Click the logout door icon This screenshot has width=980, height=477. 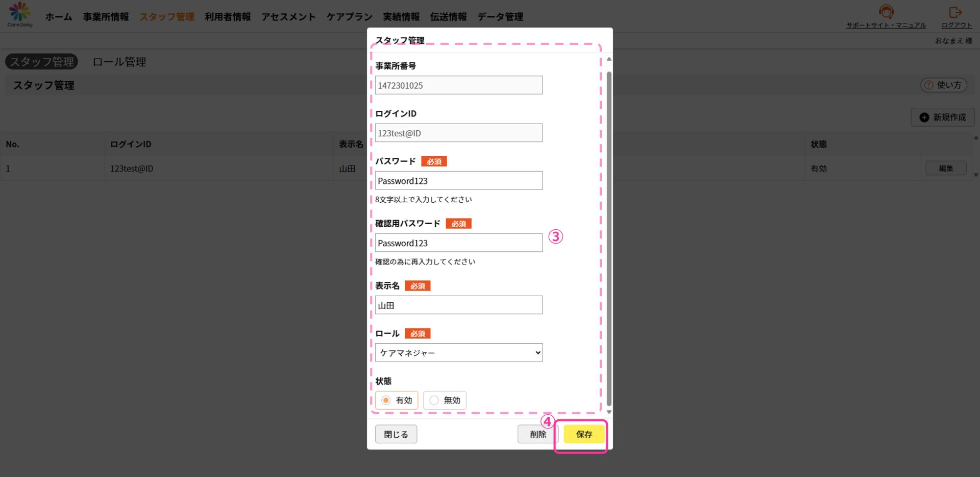955,12
